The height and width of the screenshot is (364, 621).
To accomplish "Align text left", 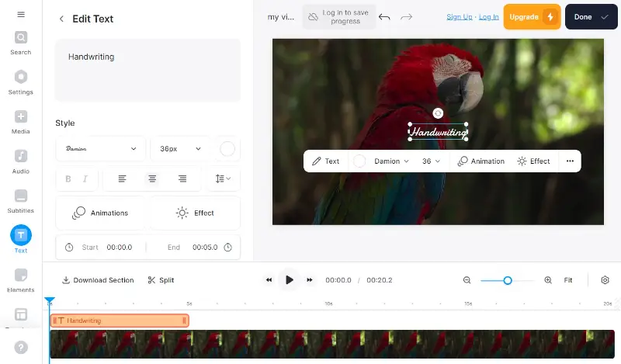I will click(x=122, y=179).
